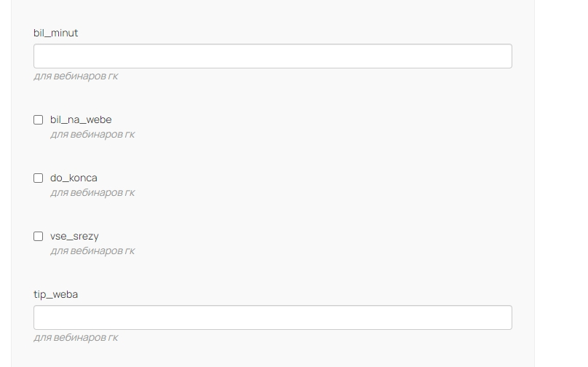Viewport: 588px width, 367px height.
Task: Click the hint text below tip_weba field
Action: tap(76, 338)
